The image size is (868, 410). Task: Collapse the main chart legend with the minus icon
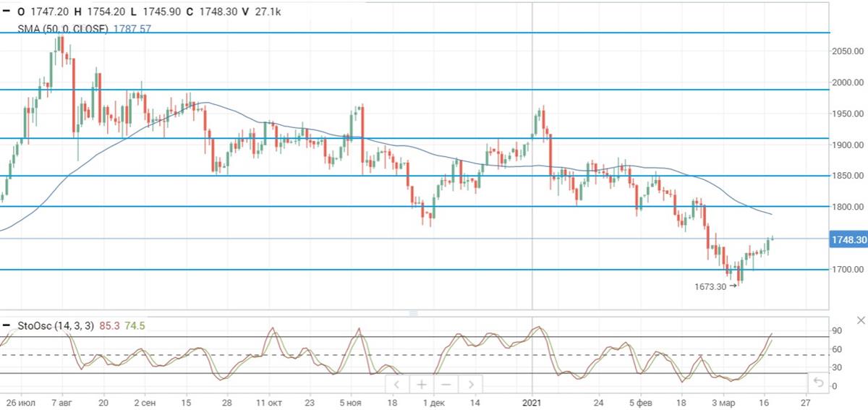pos(7,12)
